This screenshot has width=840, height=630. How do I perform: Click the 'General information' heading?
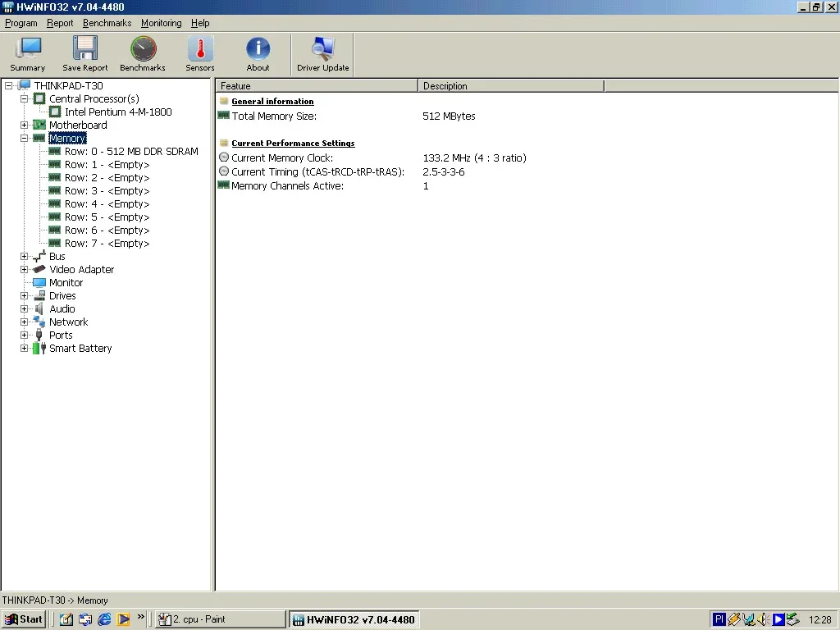pyautogui.click(x=272, y=101)
